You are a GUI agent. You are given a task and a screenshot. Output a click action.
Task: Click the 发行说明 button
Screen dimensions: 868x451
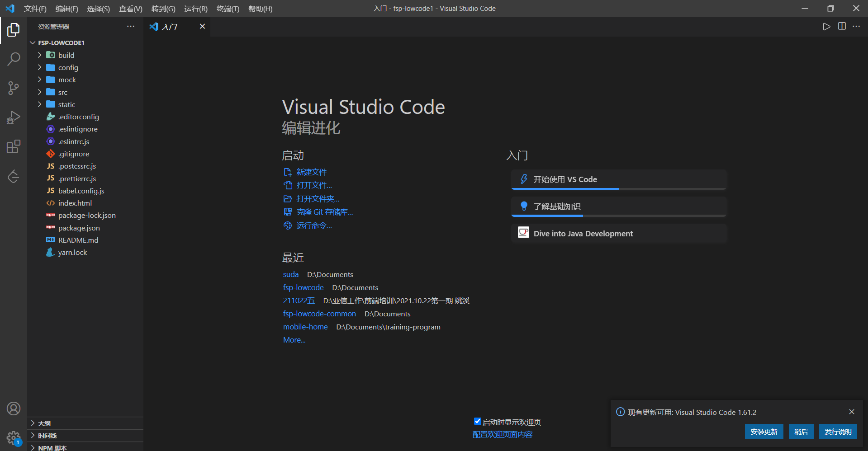tap(838, 432)
